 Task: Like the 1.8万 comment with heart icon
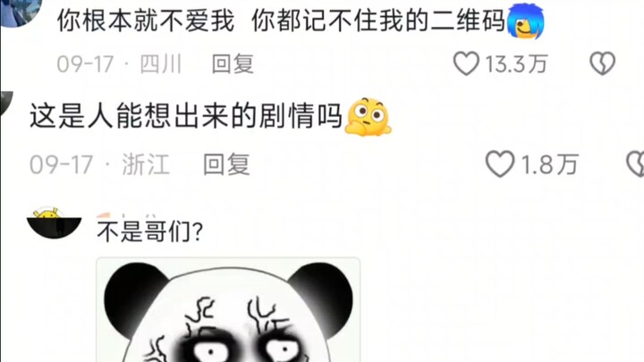click(x=500, y=164)
